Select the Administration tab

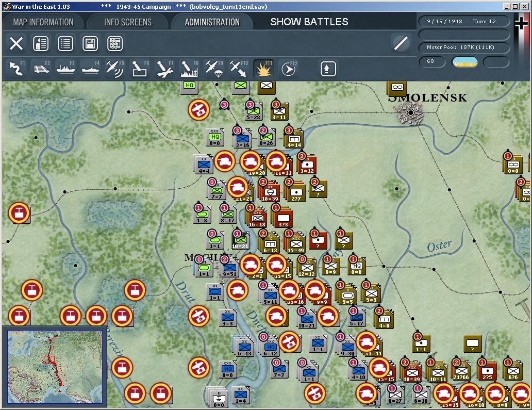click(x=212, y=22)
